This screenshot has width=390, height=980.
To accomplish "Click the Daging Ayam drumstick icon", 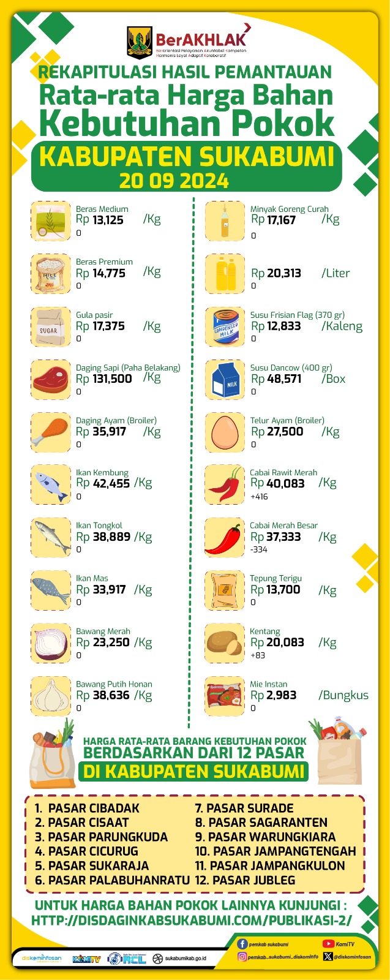I will tap(51, 432).
